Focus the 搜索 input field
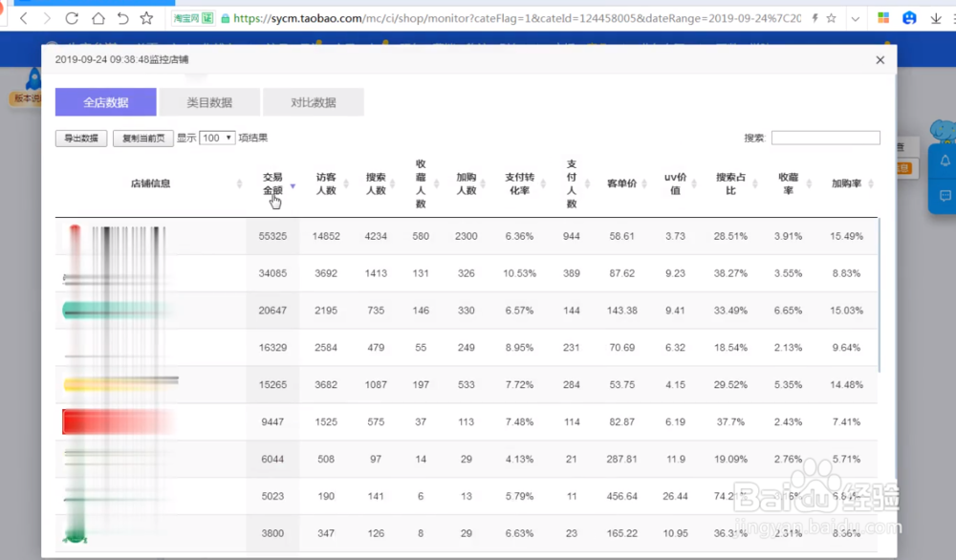 (826, 139)
